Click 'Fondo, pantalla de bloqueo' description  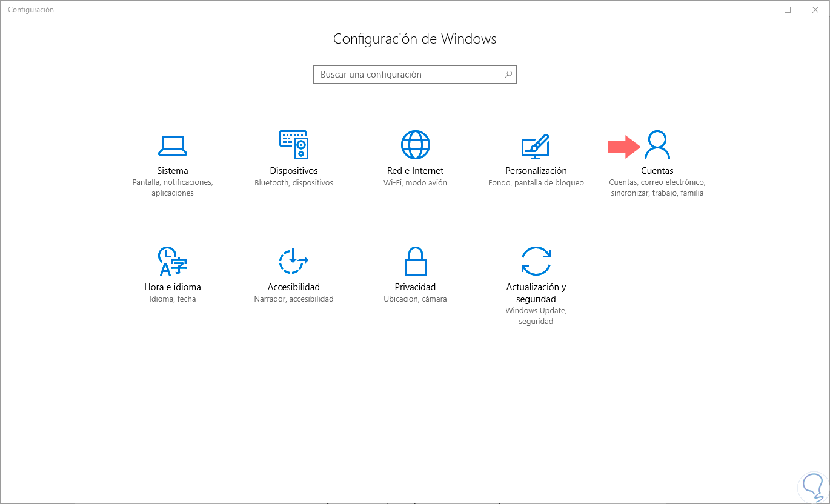pos(536,182)
